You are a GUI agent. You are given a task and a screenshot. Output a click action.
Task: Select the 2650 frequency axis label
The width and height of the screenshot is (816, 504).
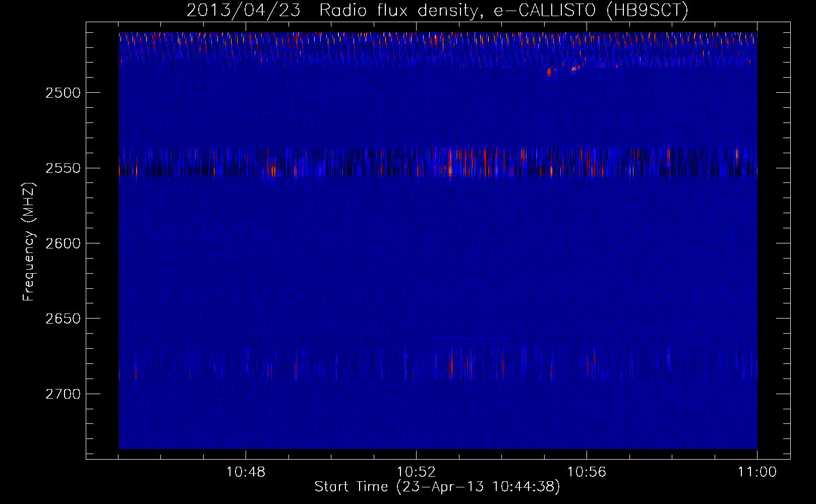pos(63,319)
